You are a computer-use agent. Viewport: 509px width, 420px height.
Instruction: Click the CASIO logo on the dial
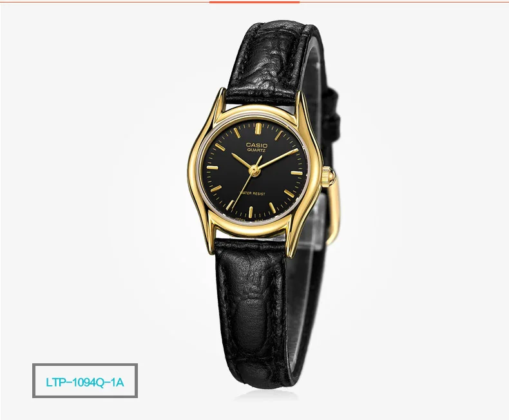256,145
